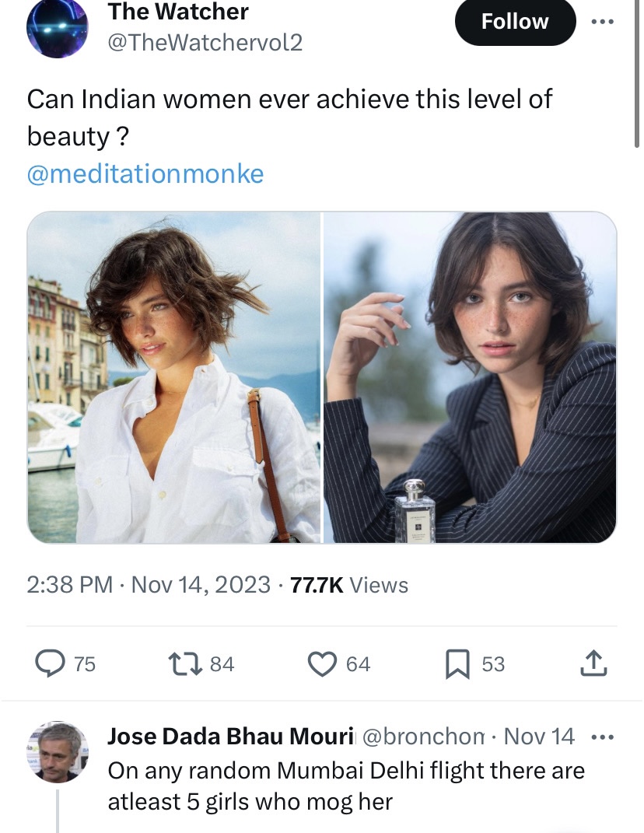Open the share tweet icon
This screenshot has width=644, height=833.
[x=593, y=663]
